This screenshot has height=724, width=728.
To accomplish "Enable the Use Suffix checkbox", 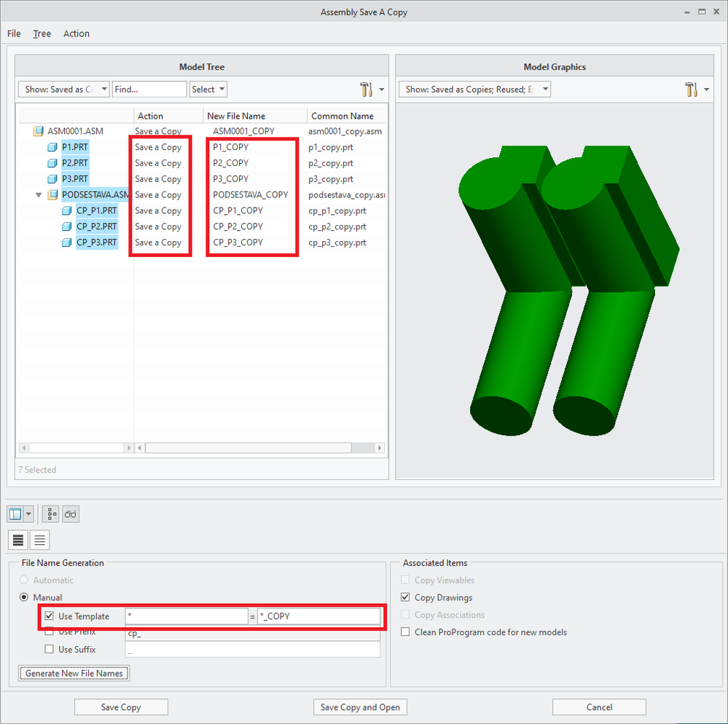I will click(x=50, y=649).
